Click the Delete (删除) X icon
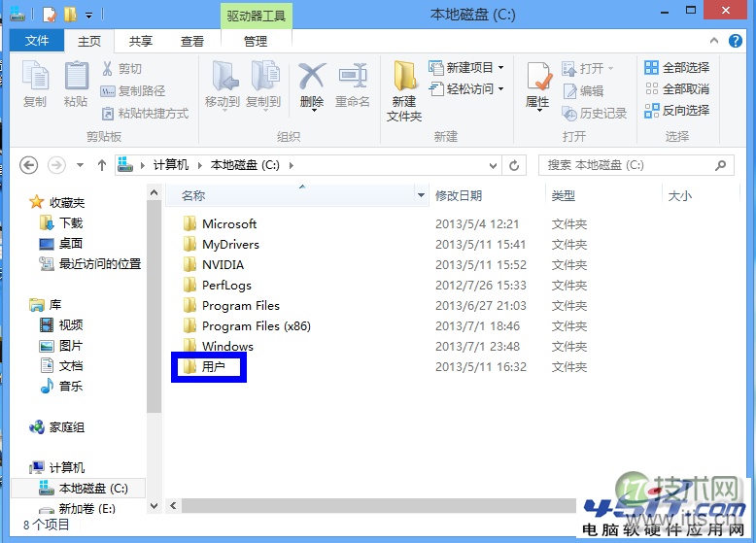Screen dimensions: 756x543 tap(312, 76)
